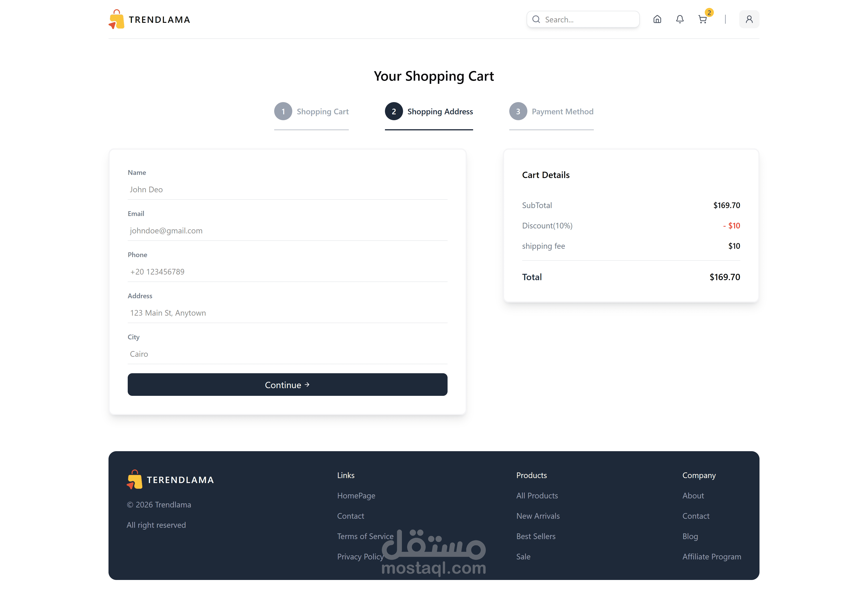The width and height of the screenshot is (868, 589).
Task: Click the Email input field
Action: (287, 231)
